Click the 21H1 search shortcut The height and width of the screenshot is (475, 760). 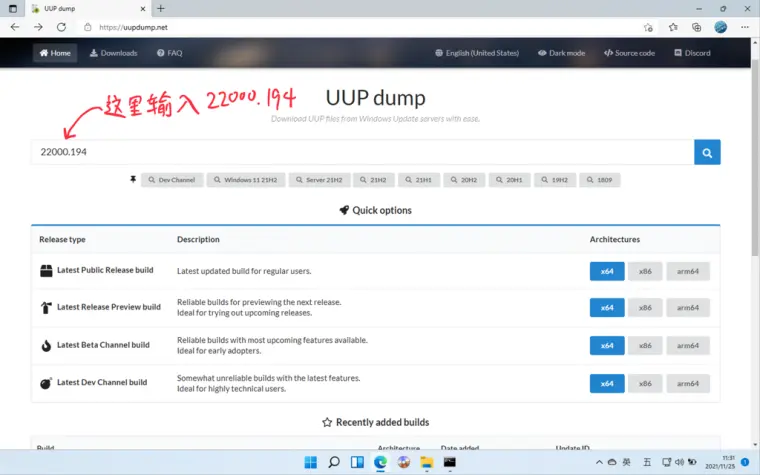pyautogui.click(x=419, y=180)
